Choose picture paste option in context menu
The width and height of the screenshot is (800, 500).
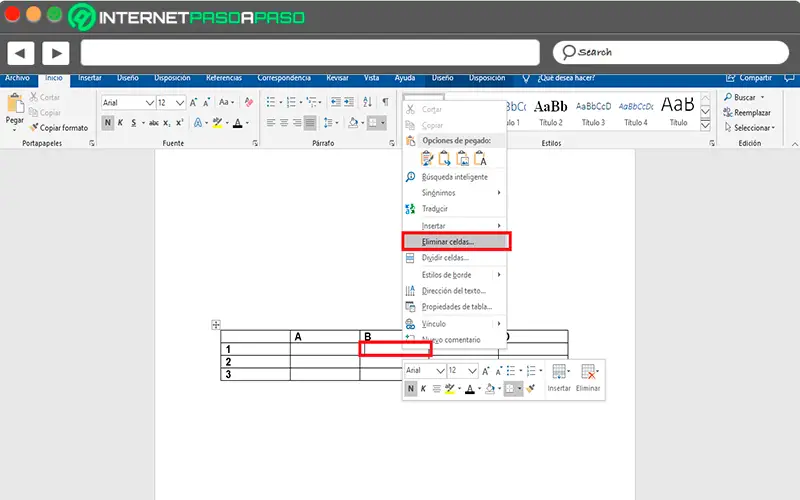[462, 159]
